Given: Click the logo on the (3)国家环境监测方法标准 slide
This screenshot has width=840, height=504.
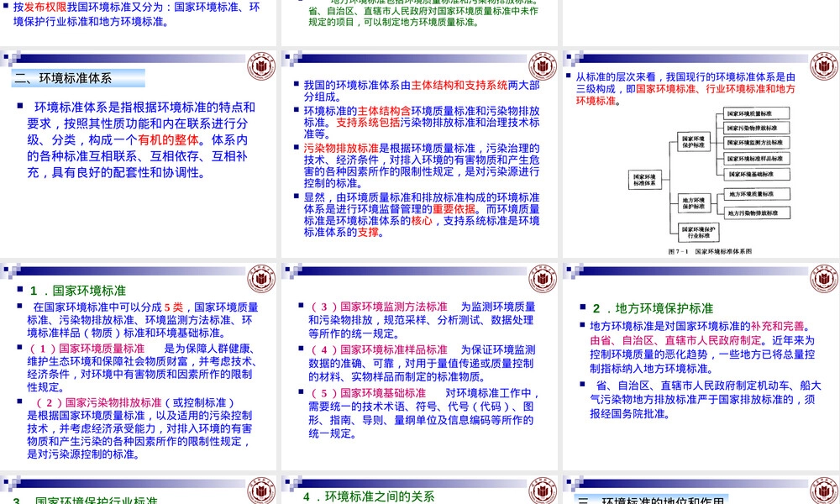Looking at the screenshot, I should (542, 279).
